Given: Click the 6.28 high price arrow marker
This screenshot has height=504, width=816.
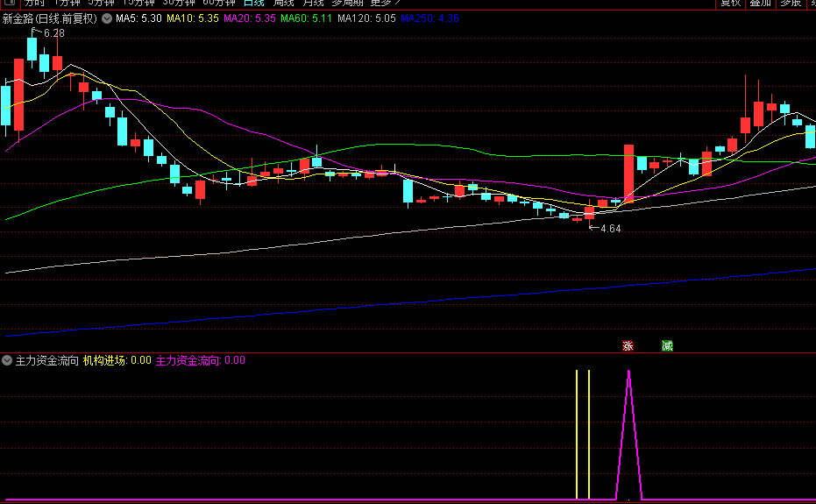Looking at the screenshot, I should (48, 32).
